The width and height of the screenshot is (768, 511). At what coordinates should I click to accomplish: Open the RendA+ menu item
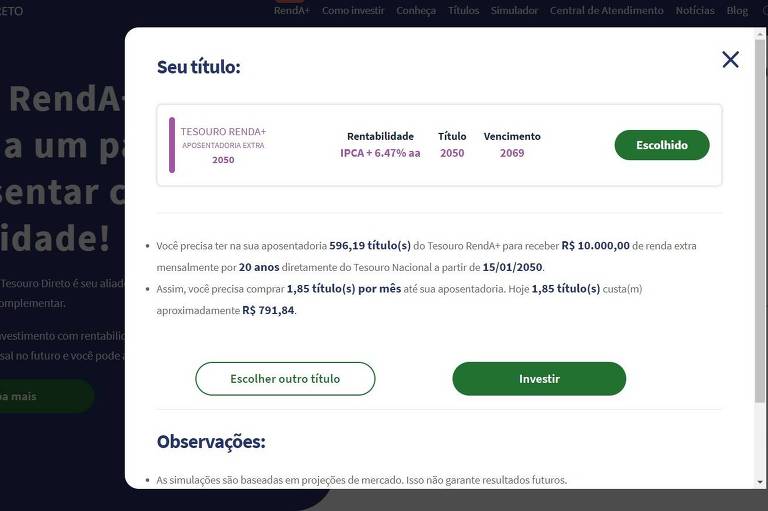pos(291,10)
